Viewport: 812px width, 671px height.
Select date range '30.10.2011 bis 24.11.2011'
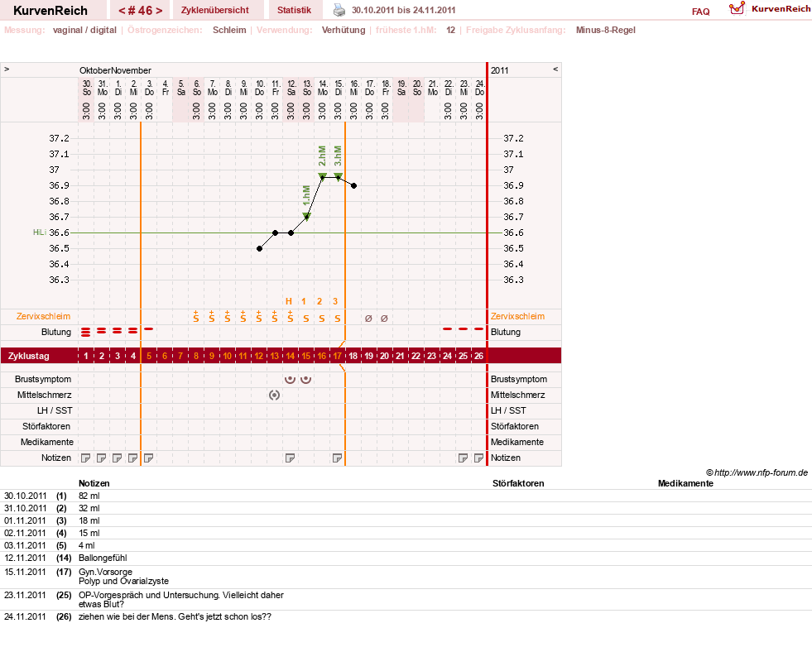403,10
